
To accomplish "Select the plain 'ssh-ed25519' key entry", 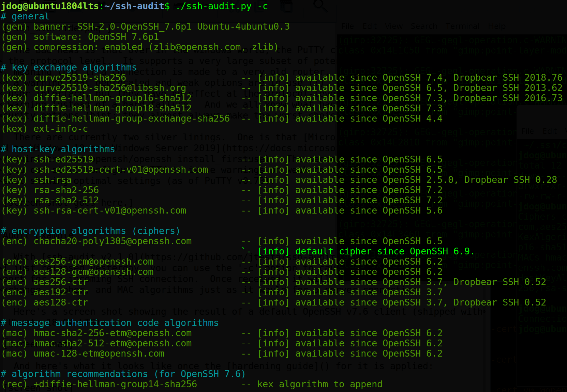I will (x=63, y=159).
